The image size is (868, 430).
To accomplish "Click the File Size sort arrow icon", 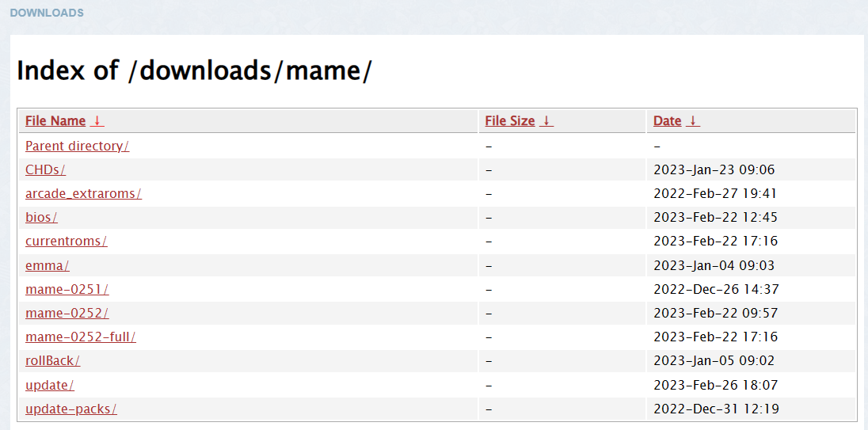I will click(x=546, y=121).
